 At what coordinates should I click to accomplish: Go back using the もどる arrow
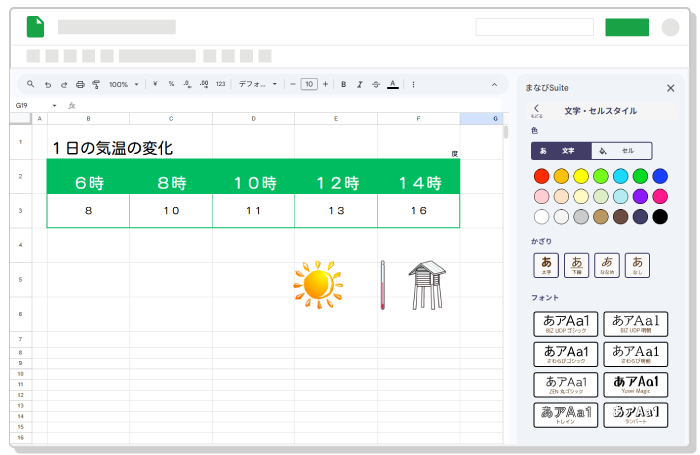(536, 109)
